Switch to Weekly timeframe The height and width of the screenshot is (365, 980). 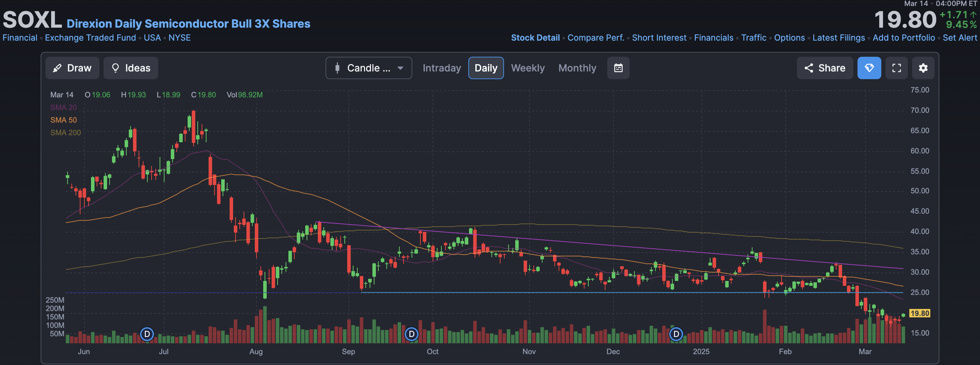pyautogui.click(x=528, y=68)
